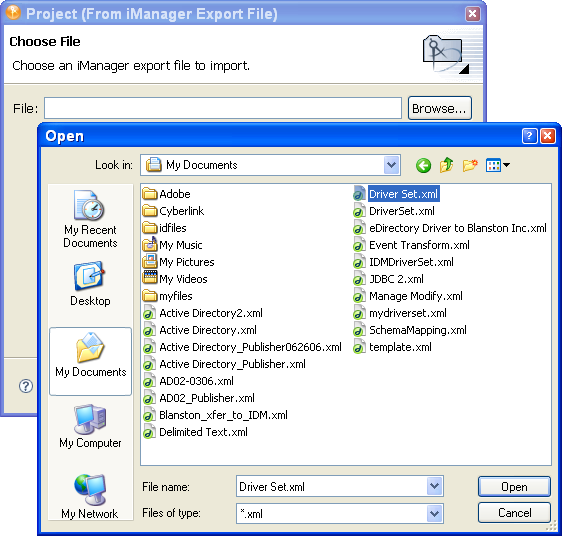
Task: Select the Adobe folder icon
Action: pyautogui.click(x=149, y=194)
